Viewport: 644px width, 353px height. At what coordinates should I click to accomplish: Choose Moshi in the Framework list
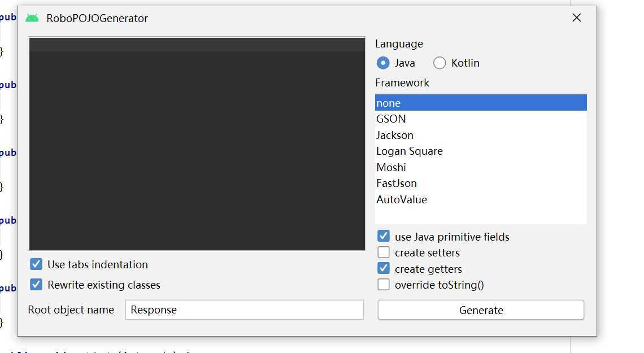tap(481, 168)
